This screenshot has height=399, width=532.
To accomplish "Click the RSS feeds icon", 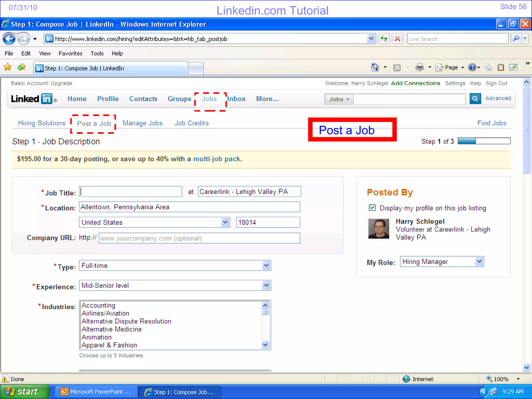I will click(397, 68).
